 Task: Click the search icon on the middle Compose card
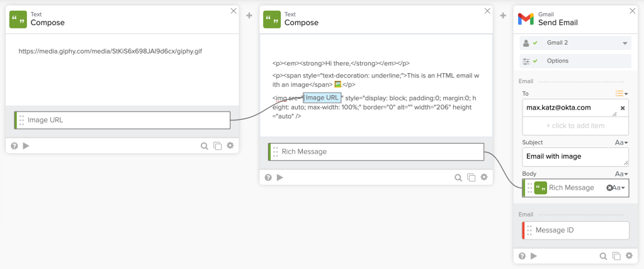[459, 178]
